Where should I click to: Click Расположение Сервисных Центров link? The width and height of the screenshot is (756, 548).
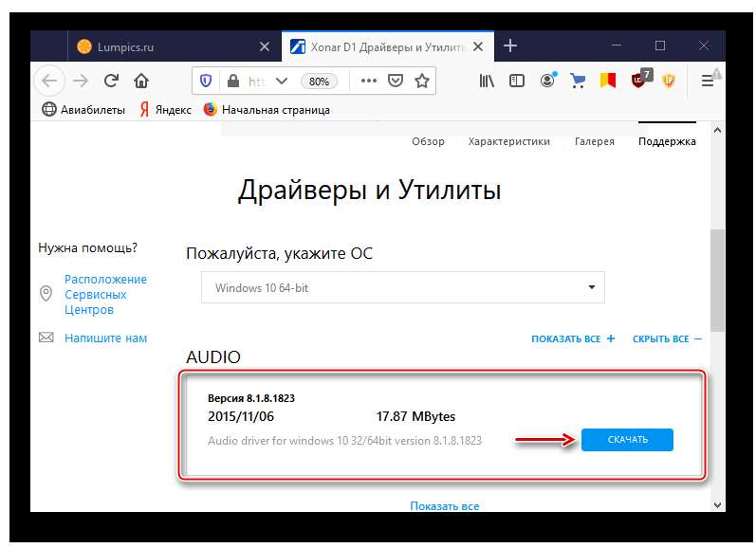pos(105,295)
